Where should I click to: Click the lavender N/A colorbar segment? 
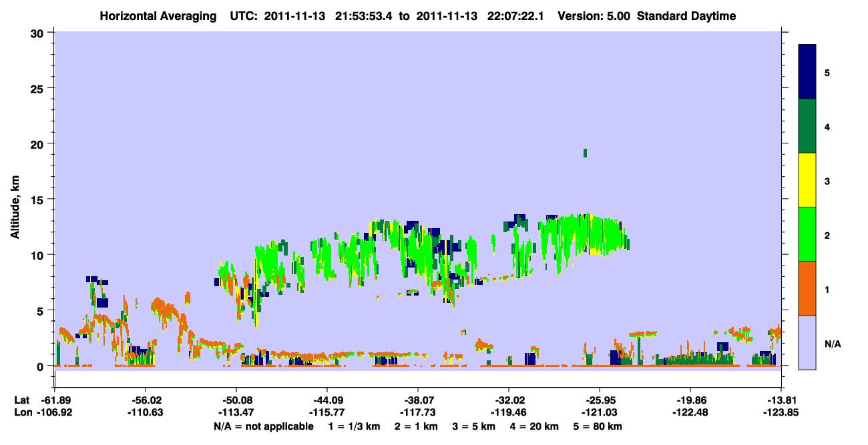click(x=807, y=342)
